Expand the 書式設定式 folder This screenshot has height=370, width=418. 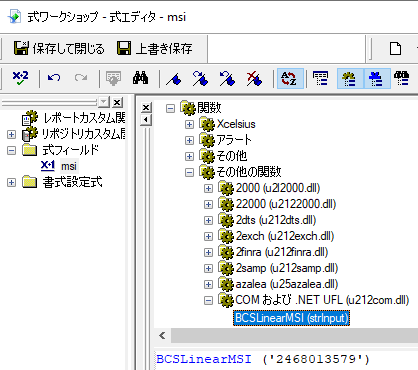pyautogui.click(x=11, y=183)
